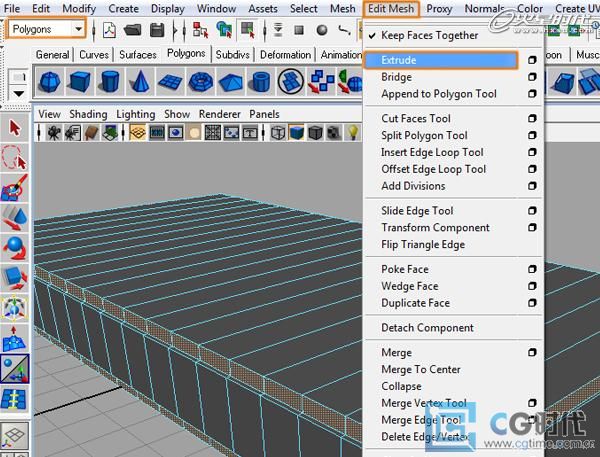
Task: Select the Move tool in toolbox
Action: coord(15,218)
